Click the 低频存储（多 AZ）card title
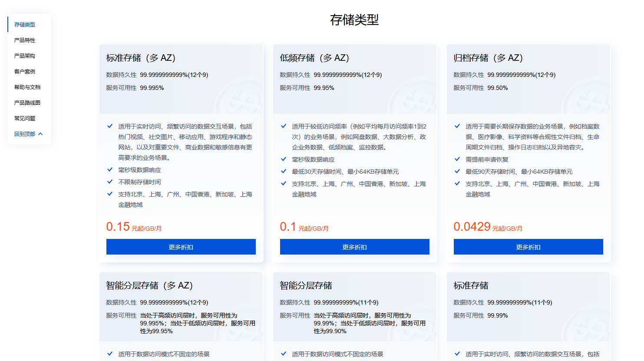This screenshot has height=361, width=644. tap(314, 58)
